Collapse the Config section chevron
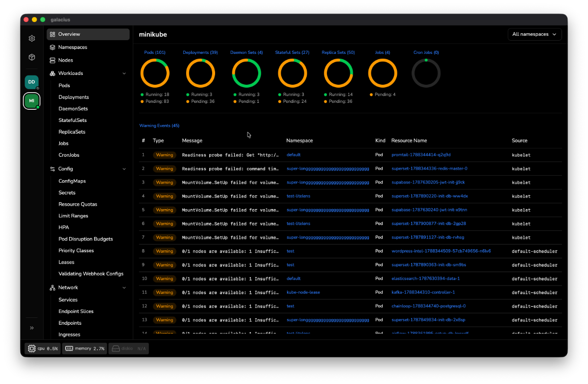 [x=124, y=169]
